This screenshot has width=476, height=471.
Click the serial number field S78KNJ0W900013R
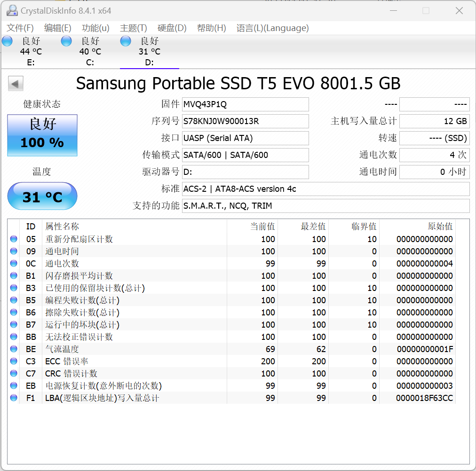pyautogui.click(x=245, y=121)
